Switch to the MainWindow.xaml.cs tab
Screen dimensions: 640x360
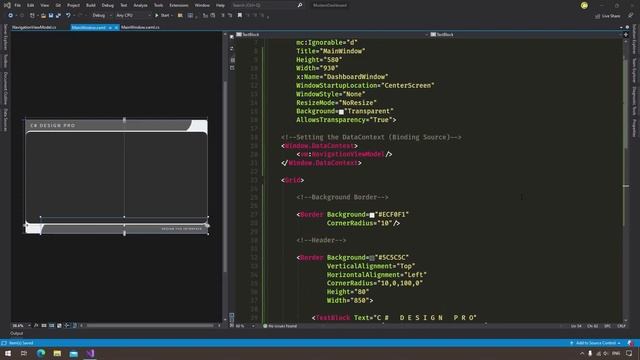point(140,27)
